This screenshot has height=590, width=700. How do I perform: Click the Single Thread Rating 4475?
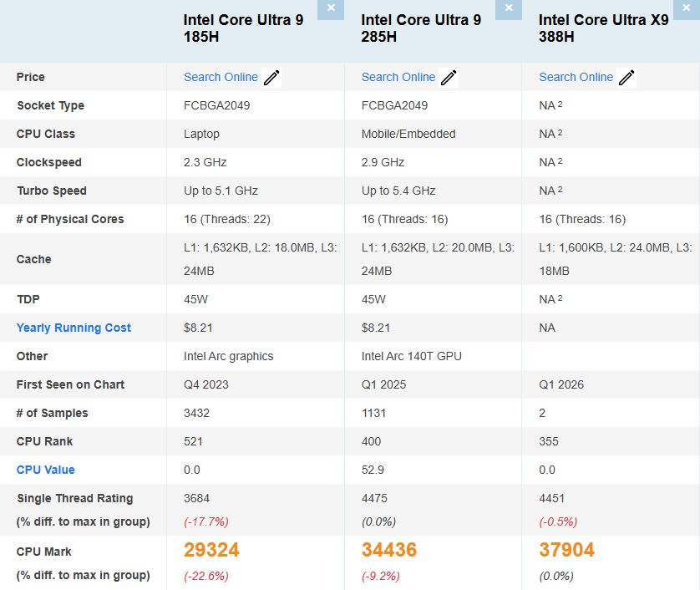point(373,498)
